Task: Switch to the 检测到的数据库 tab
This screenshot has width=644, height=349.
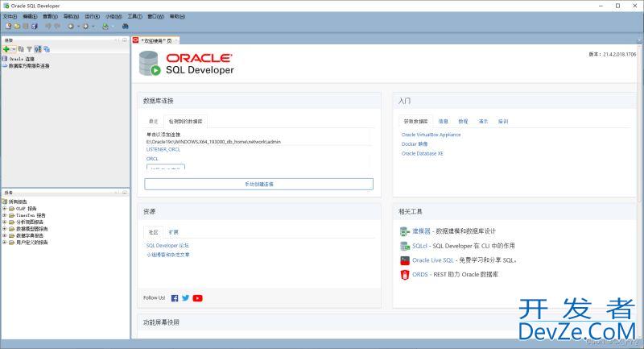Action: [186, 121]
